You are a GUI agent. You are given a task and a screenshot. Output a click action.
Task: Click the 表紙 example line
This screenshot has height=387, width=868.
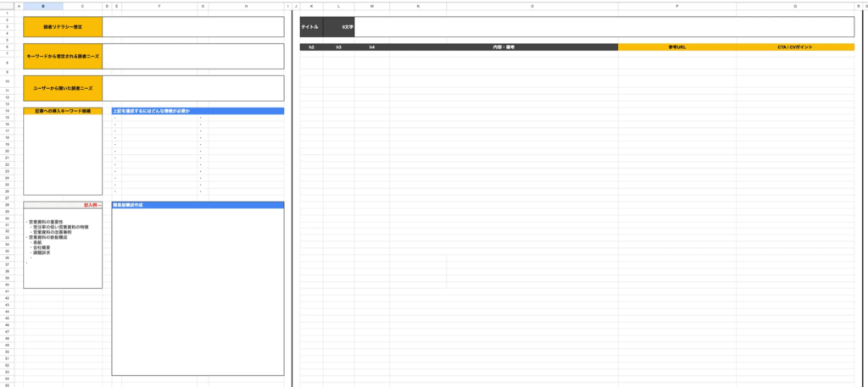pyautogui.click(x=37, y=242)
